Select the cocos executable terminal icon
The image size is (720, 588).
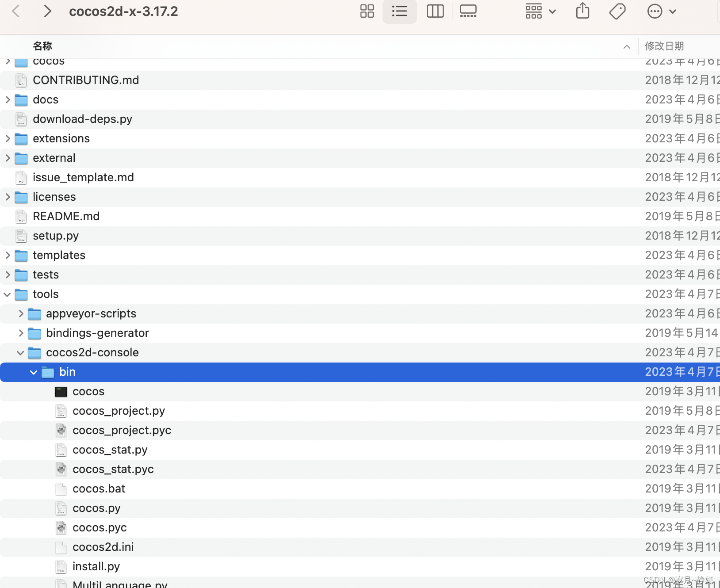(61, 392)
